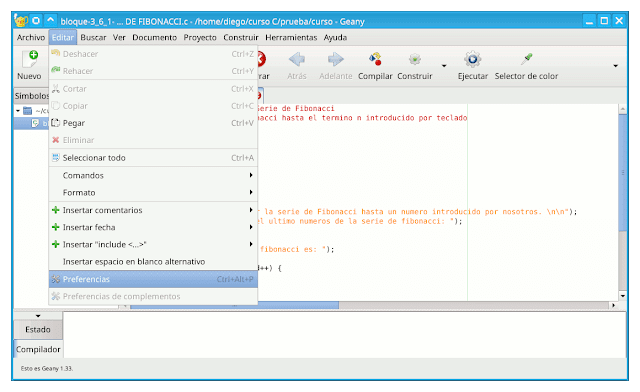Click the horizontal scroll right arrow
The image size is (640, 392).
[613, 305]
